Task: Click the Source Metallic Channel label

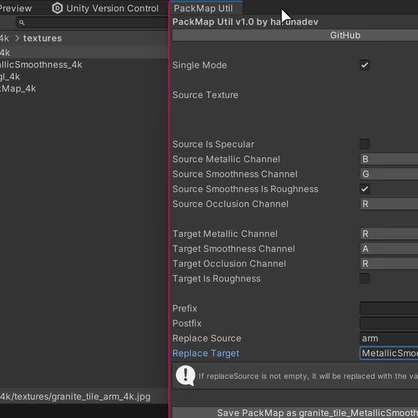Action: coord(226,159)
